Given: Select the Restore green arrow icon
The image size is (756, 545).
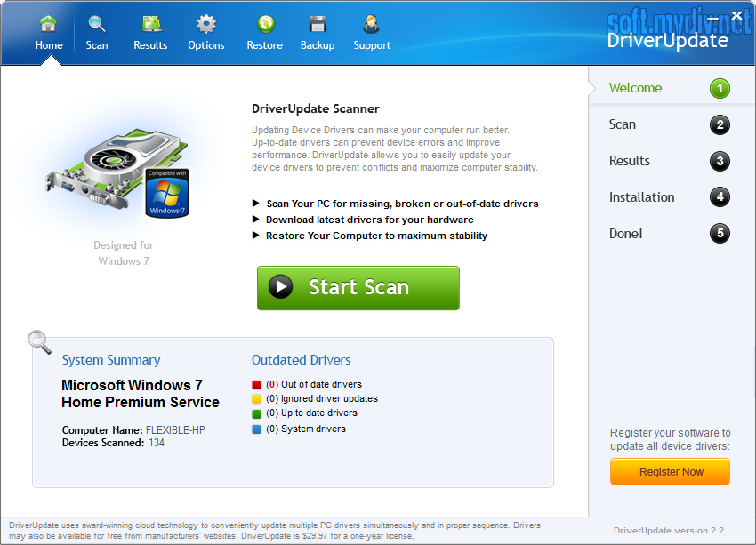Looking at the screenshot, I should coord(266,24).
